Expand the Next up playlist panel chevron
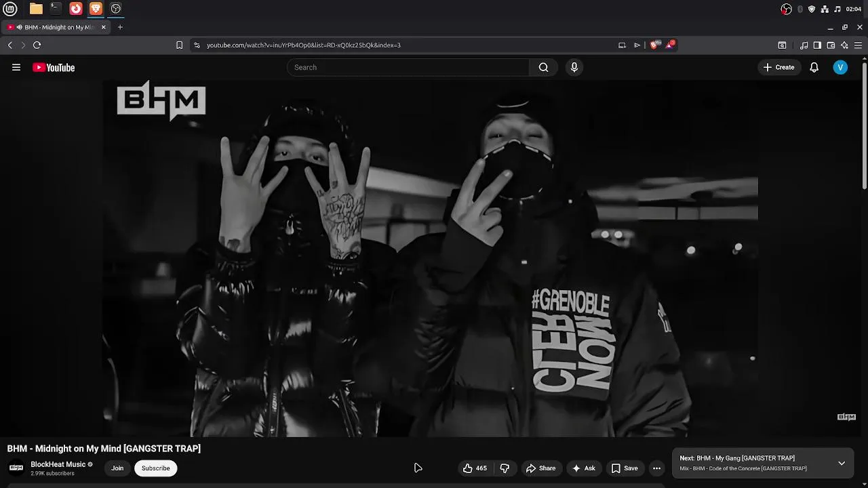 842,464
